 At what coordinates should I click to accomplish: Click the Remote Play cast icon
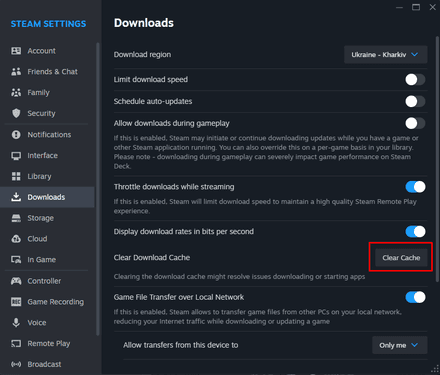pyautogui.click(x=16, y=343)
